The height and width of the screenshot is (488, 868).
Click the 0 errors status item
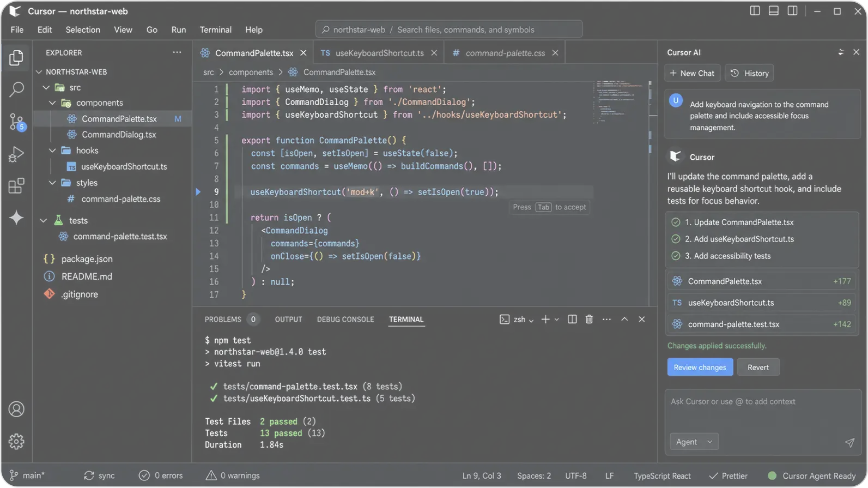coord(161,475)
